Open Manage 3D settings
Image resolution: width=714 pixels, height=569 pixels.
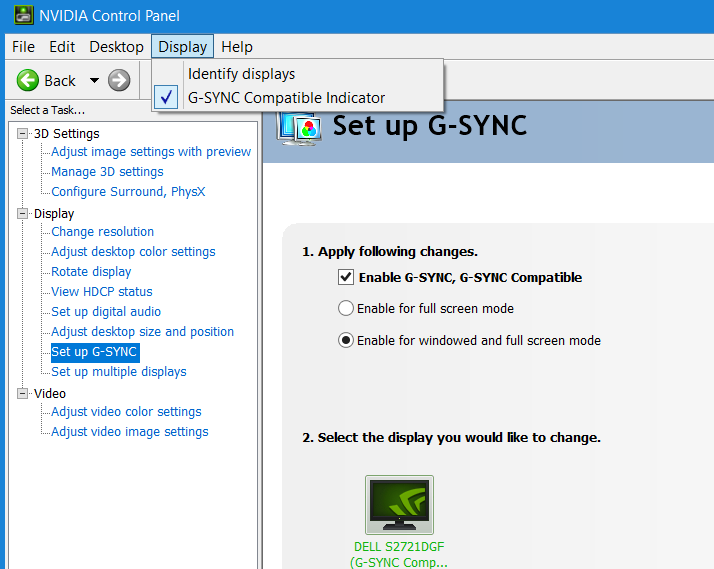pyautogui.click(x=107, y=172)
